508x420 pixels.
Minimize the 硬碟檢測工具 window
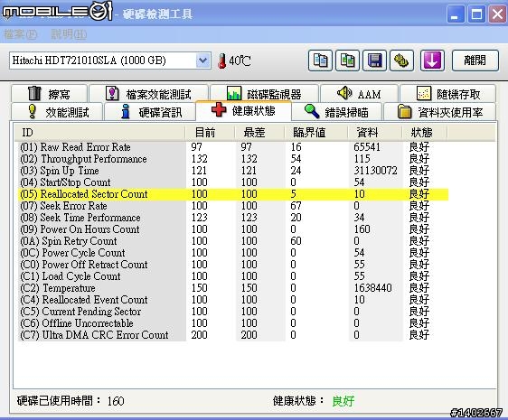tap(456, 14)
